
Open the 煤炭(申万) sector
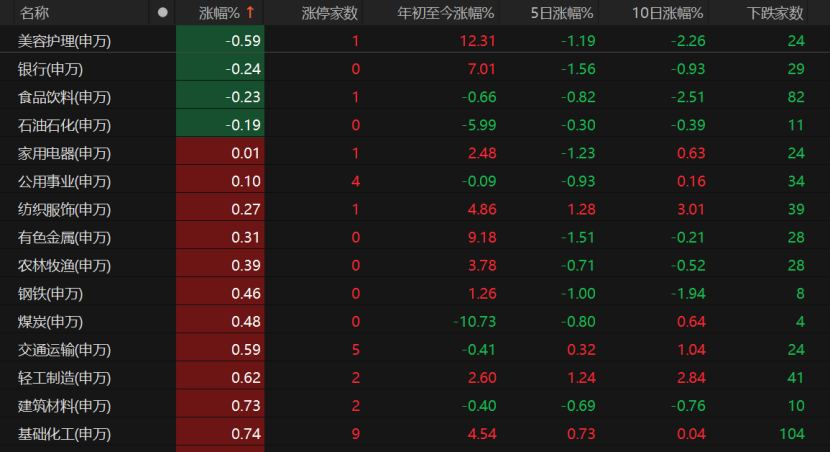50,322
